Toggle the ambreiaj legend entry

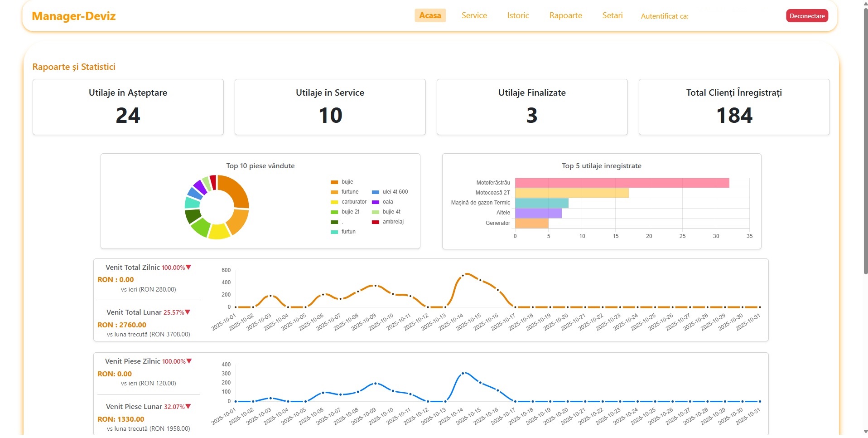[x=392, y=222]
